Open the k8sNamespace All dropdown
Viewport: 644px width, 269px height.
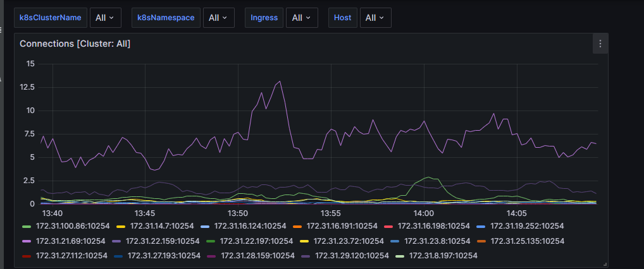pos(218,18)
